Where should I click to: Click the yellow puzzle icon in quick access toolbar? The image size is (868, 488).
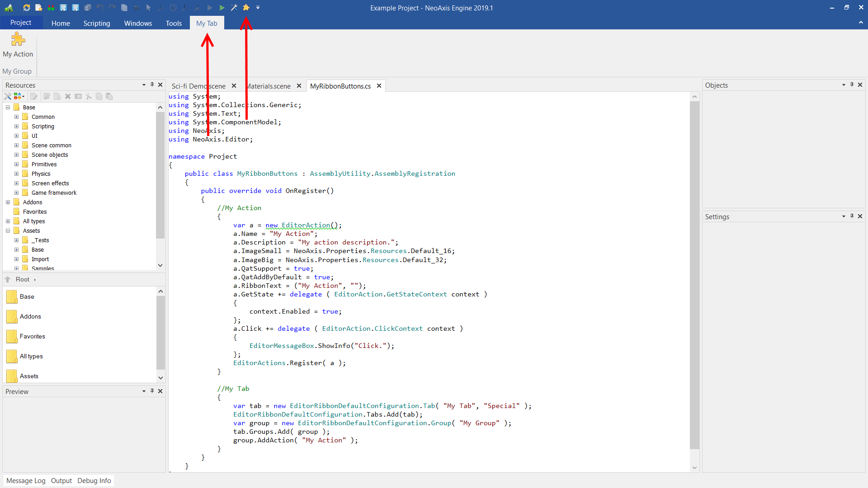point(246,8)
